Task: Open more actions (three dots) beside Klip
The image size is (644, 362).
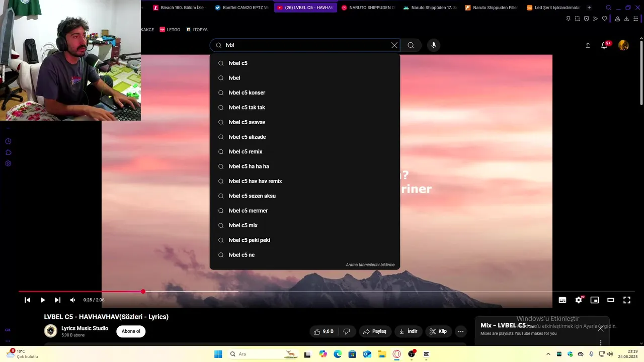Action: (461, 331)
